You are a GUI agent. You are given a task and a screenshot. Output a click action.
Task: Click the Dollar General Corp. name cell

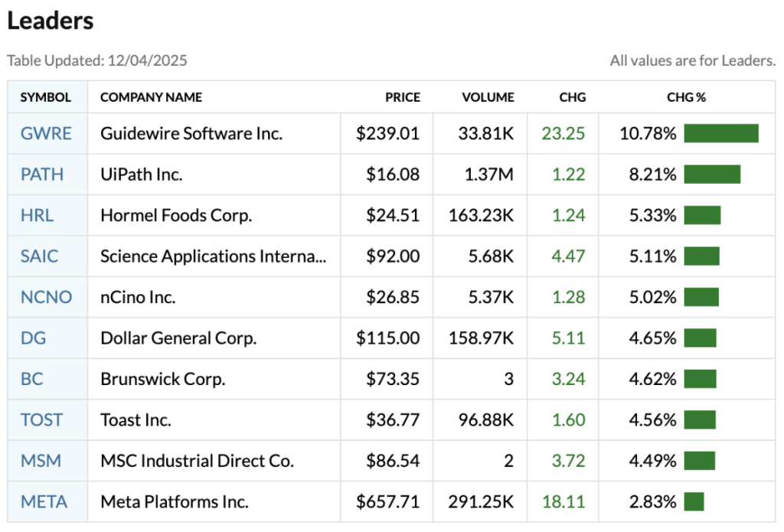pyautogui.click(x=178, y=338)
